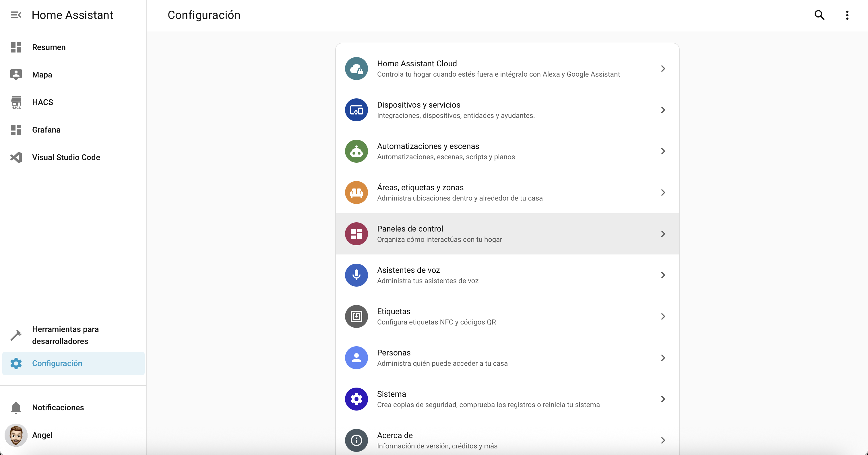Open the Notificaciones bell item
Viewport: 868px width, 455px height.
pyautogui.click(x=58, y=407)
